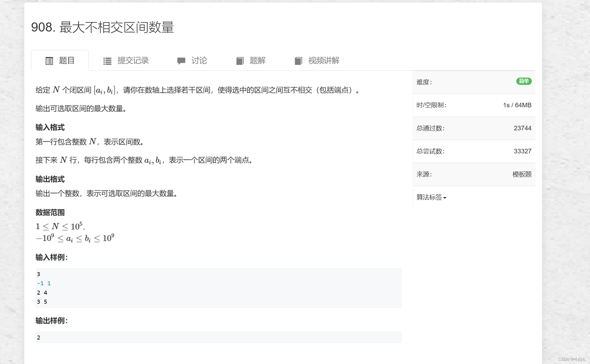This screenshot has width=590, height=364.
Task: Open the 题解 tab
Action: click(x=258, y=61)
